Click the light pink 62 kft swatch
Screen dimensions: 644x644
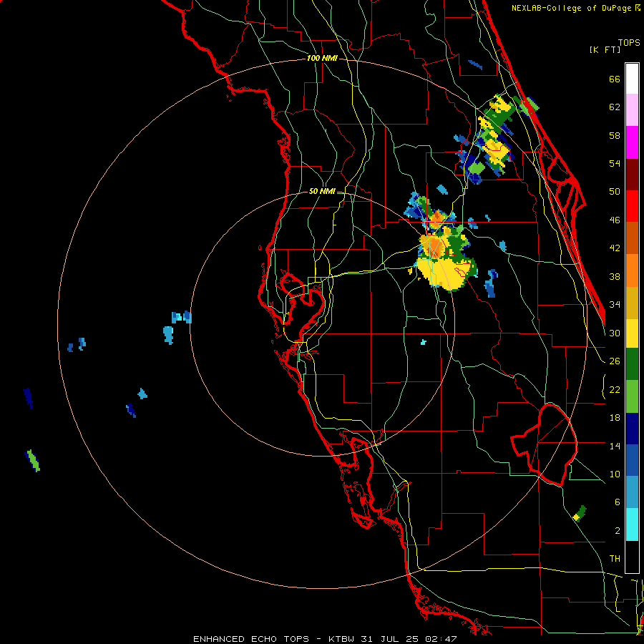click(632, 110)
